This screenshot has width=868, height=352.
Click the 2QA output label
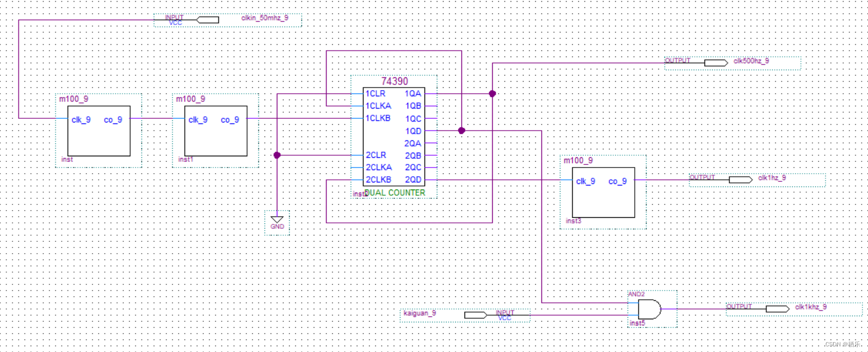point(413,143)
